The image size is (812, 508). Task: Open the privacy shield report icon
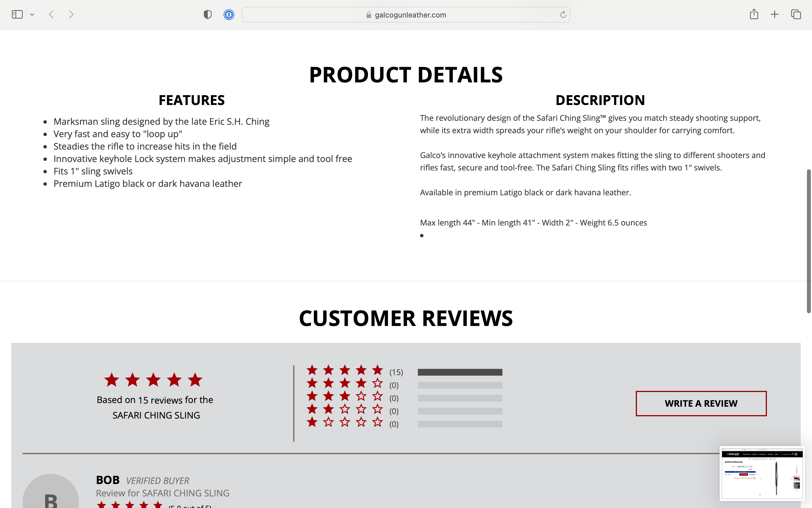click(208, 14)
